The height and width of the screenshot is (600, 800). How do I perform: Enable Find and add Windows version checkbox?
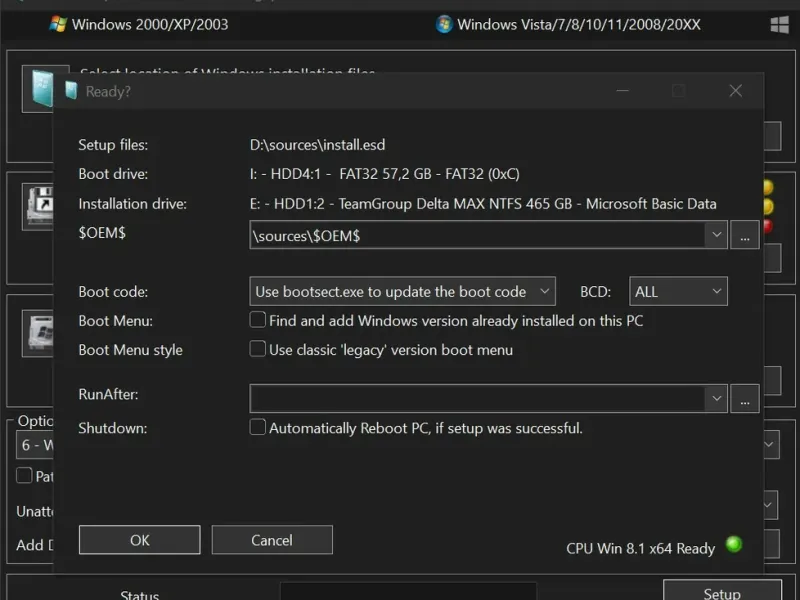258,320
